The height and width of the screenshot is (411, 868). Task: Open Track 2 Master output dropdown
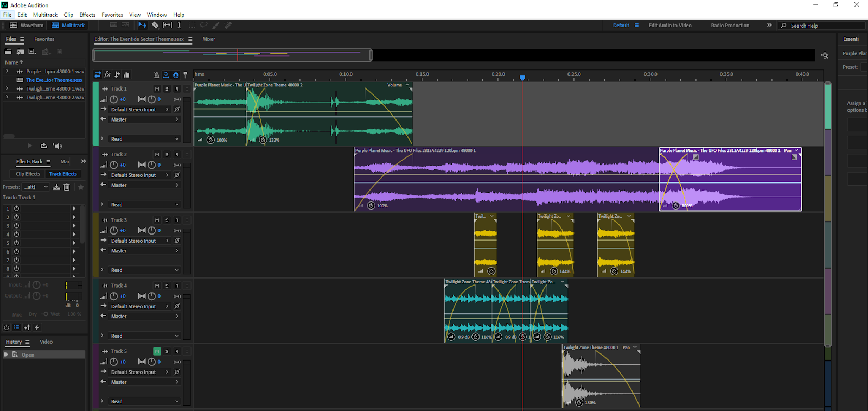click(144, 185)
